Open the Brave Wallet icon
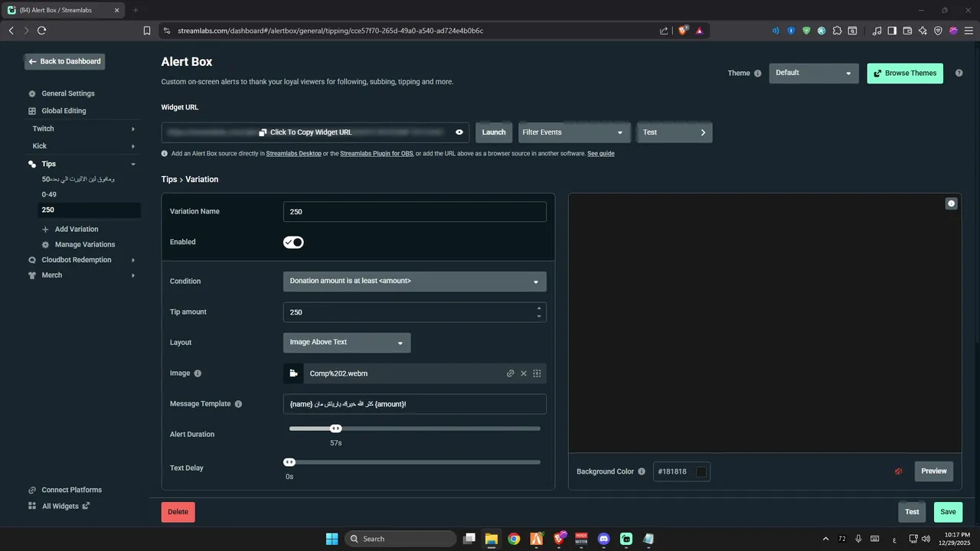 tap(907, 31)
